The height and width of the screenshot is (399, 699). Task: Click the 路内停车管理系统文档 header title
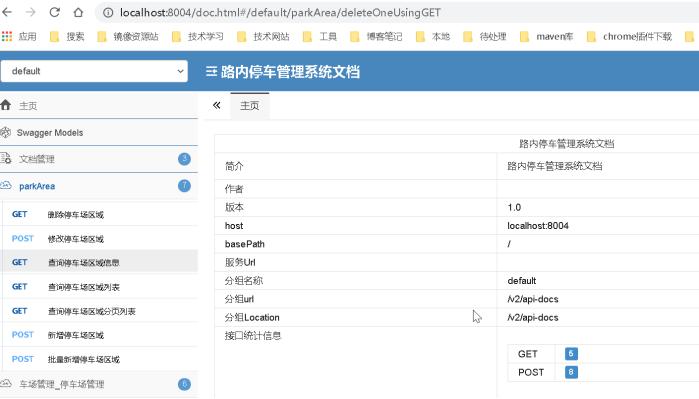point(290,72)
